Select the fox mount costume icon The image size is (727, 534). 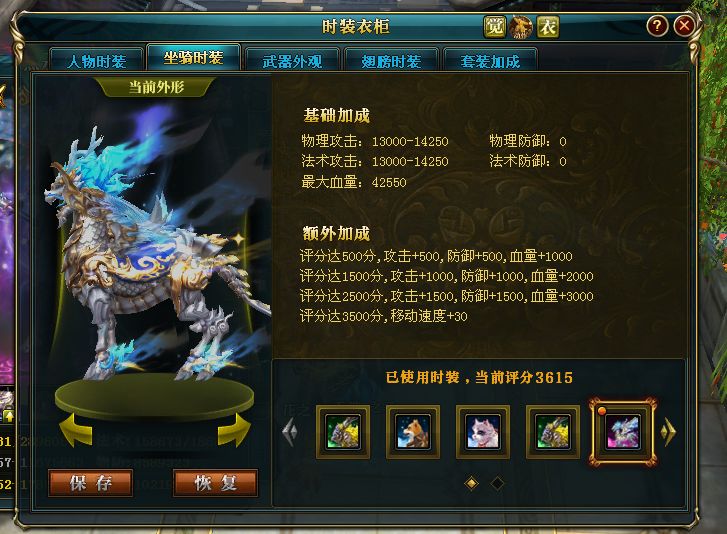(413, 432)
